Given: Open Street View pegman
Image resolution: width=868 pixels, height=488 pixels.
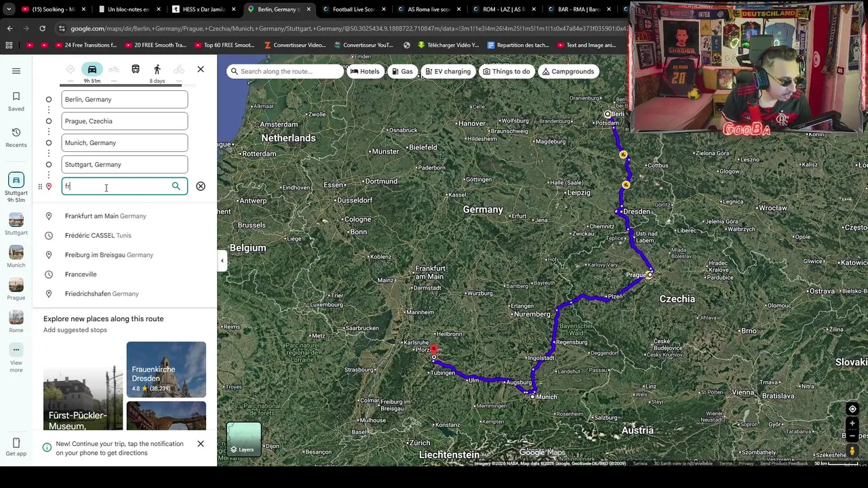Looking at the screenshot, I should point(852,451).
